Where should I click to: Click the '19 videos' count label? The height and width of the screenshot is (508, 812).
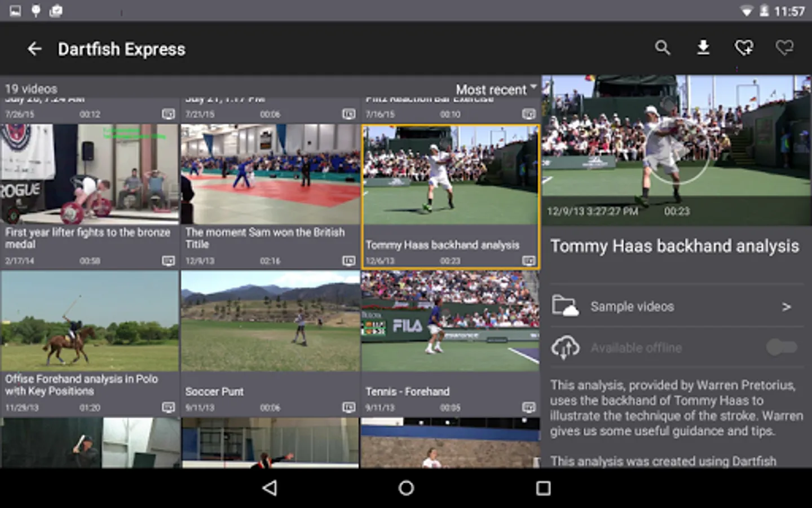(x=31, y=89)
